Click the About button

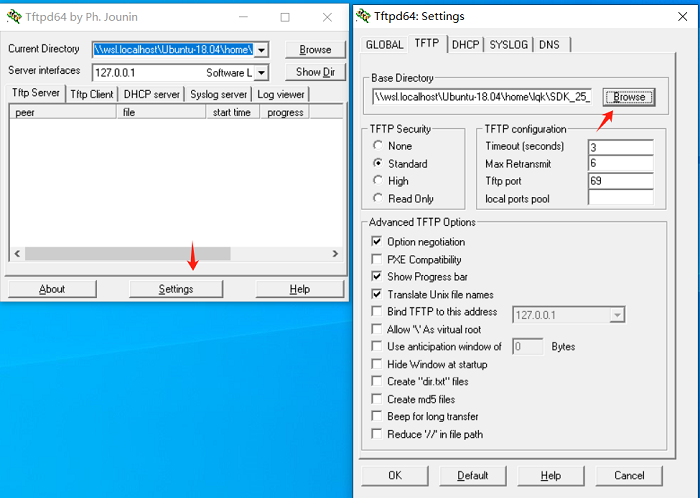tap(52, 289)
